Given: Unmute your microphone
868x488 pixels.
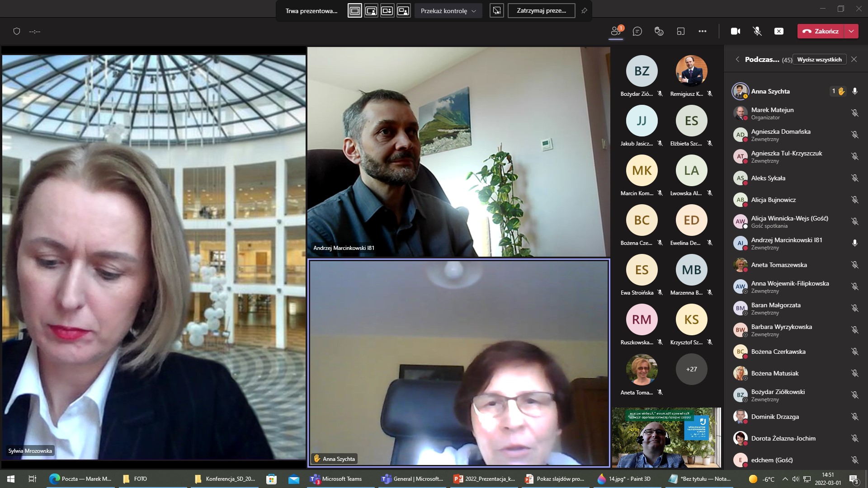Looking at the screenshot, I should tap(757, 31).
